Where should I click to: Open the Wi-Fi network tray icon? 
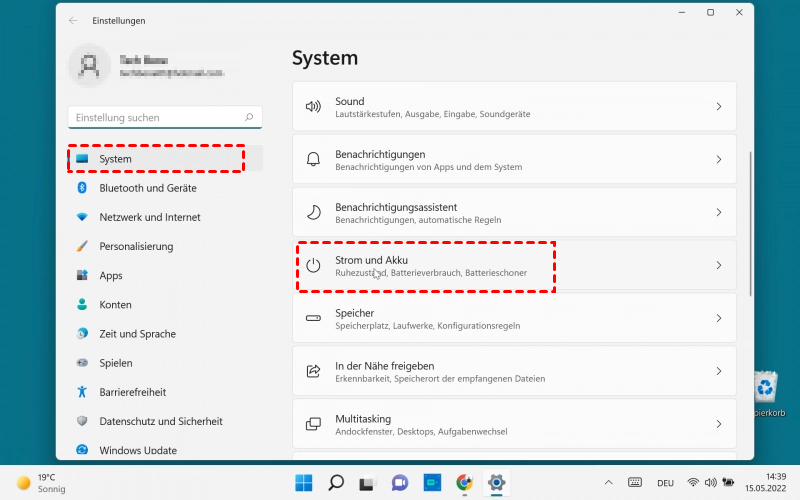(x=693, y=482)
